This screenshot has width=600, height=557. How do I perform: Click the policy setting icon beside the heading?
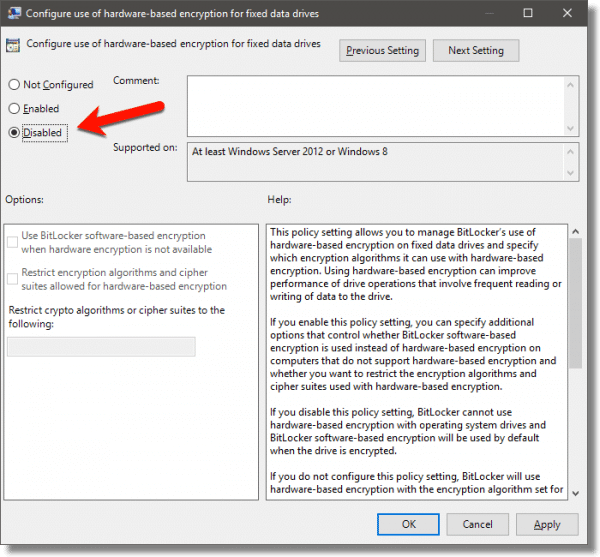point(13,45)
